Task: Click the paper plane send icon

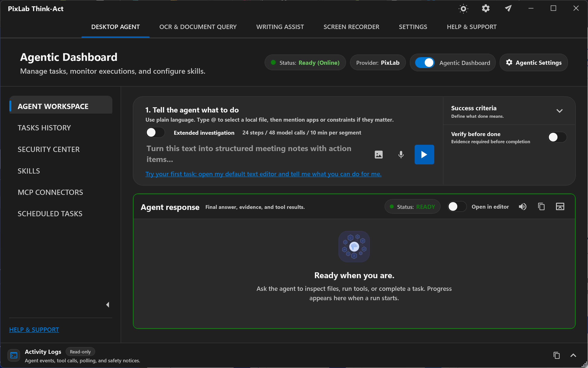Action: coord(508,9)
